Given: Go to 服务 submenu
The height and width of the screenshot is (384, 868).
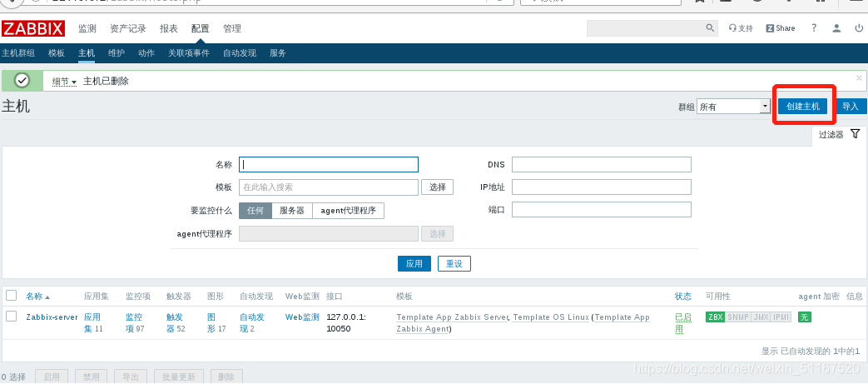Looking at the screenshot, I should click(x=278, y=53).
